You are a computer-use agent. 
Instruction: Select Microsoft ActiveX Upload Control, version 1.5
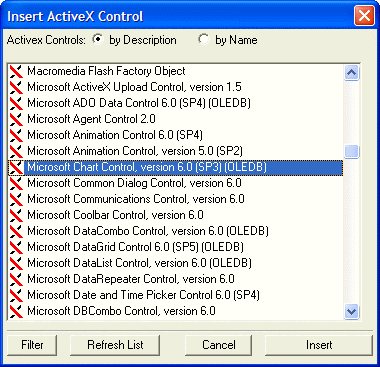[x=134, y=87]
